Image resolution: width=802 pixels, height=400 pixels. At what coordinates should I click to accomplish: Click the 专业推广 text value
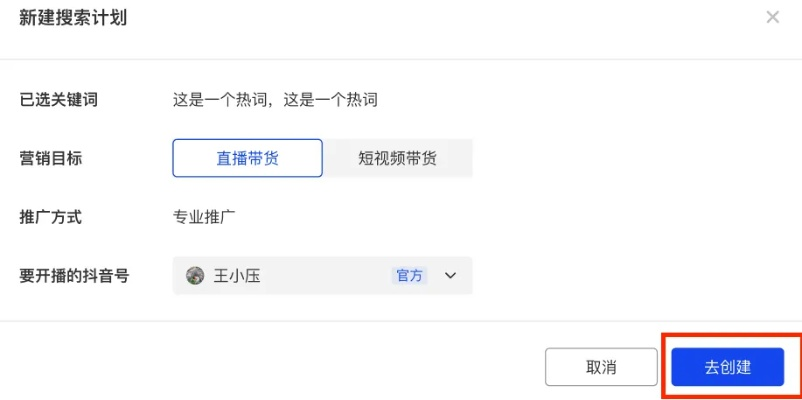pyautogui.click(x=205, y=216)
